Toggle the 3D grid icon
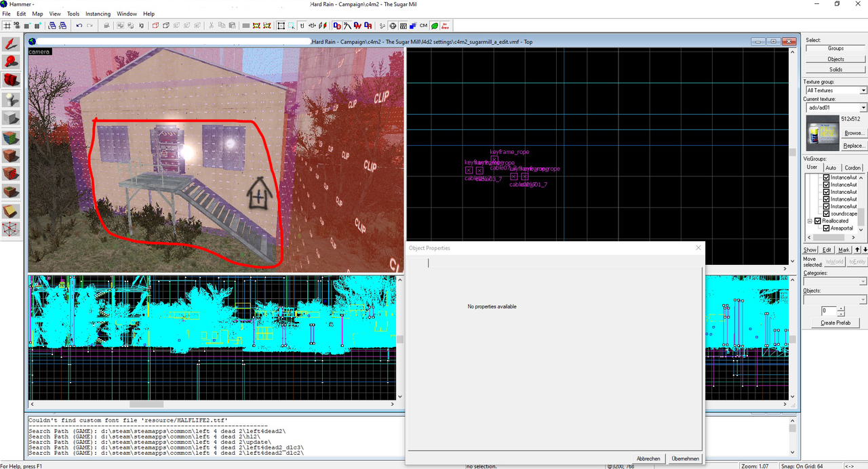The width and height of the screenshot is (868, 469). (17, 26)
